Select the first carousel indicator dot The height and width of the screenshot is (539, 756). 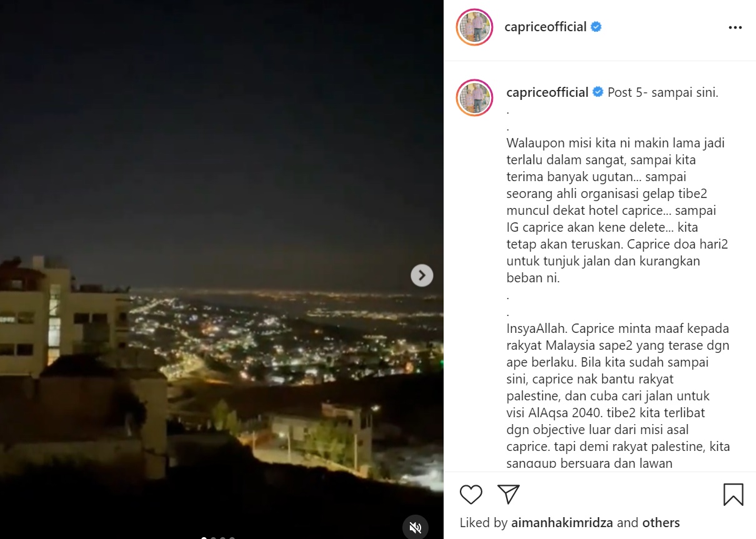(204, 537)
